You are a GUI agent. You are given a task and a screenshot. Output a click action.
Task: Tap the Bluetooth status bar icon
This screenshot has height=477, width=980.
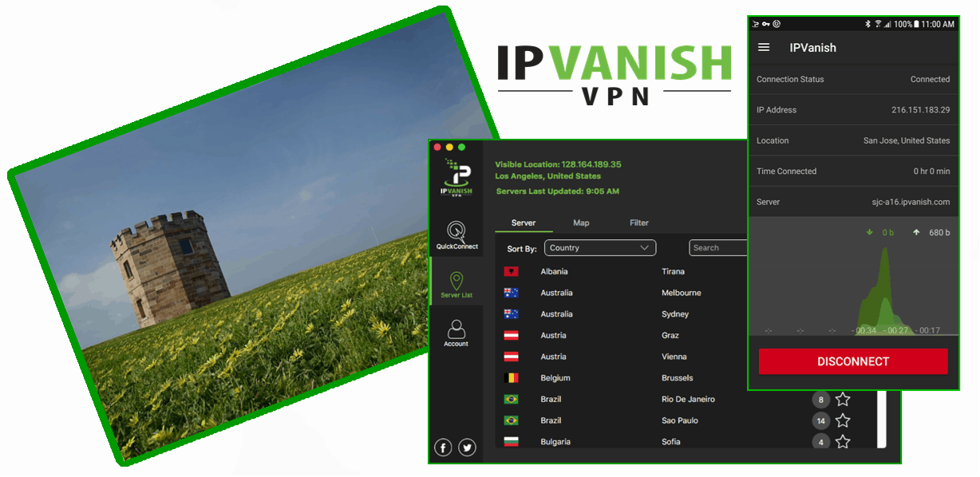[x=867, y=25]
